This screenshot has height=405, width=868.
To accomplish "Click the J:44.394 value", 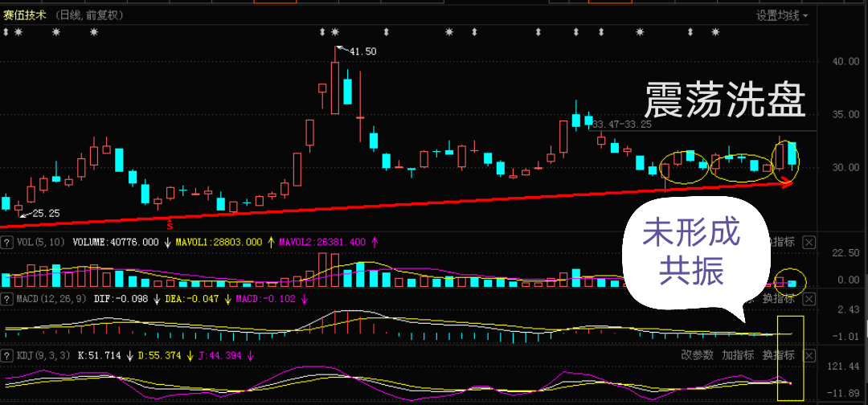I will pyautogui.click(x=219, y=355).
